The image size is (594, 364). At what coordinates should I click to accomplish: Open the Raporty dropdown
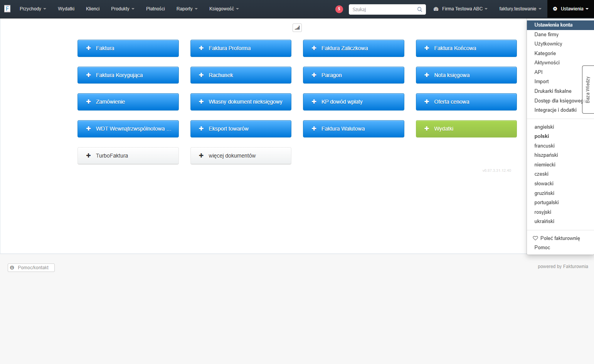click(187, 9)
